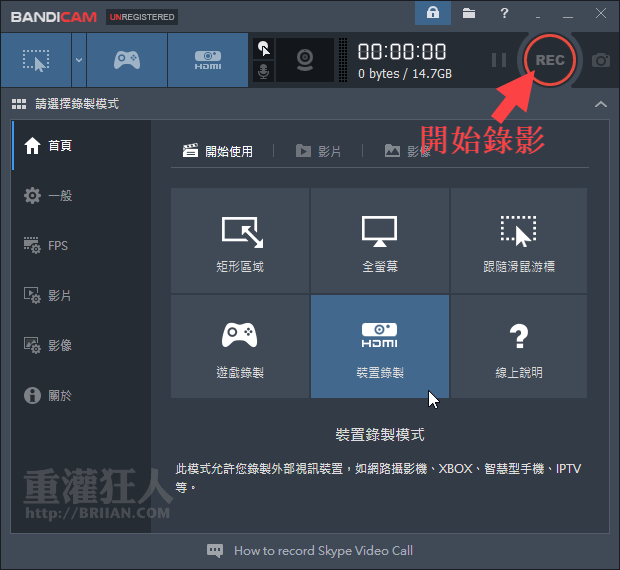Click the lock icon in title bar
620x570 pixels.
pos(432,15)
